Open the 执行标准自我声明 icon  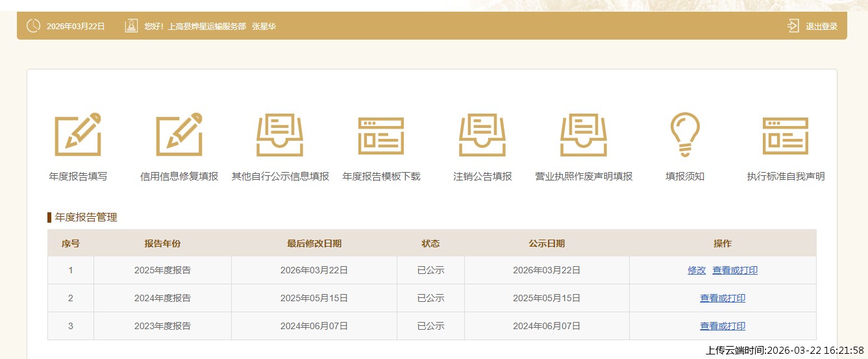click(x=786, y=134)
